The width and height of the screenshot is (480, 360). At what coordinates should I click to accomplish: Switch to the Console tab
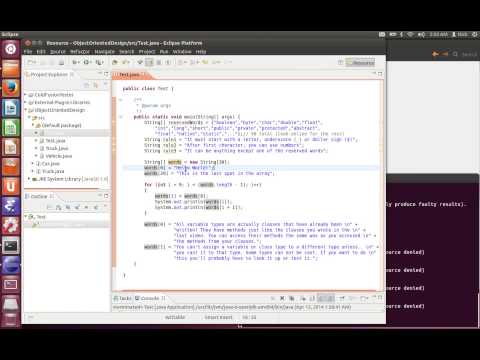point(150,298)
